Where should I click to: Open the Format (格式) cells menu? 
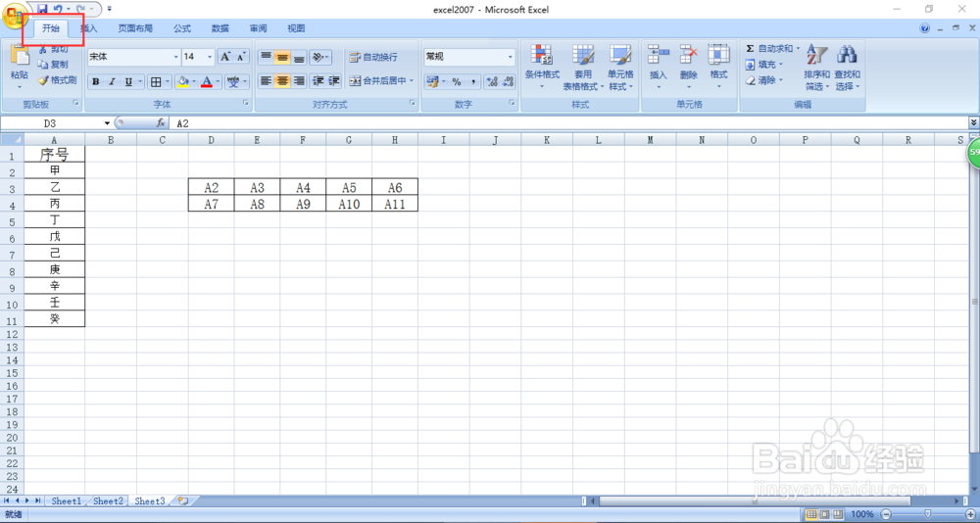tap(718, 68)
